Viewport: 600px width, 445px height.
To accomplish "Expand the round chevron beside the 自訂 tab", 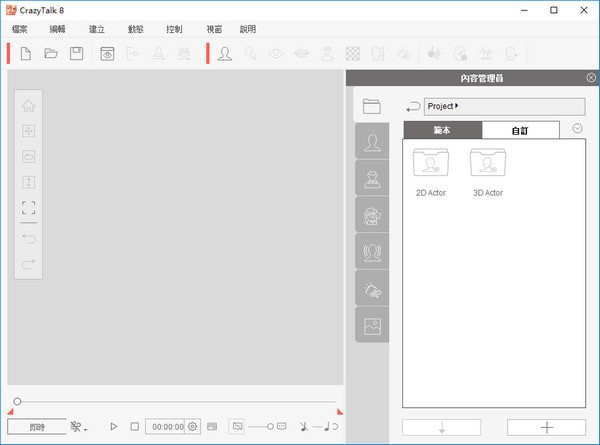I will click(578, 128).
